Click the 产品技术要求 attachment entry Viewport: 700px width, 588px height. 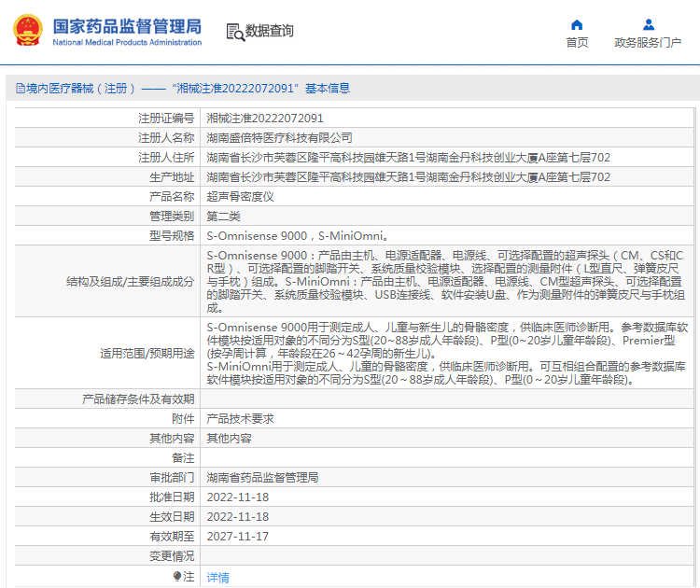pos(240,419)
